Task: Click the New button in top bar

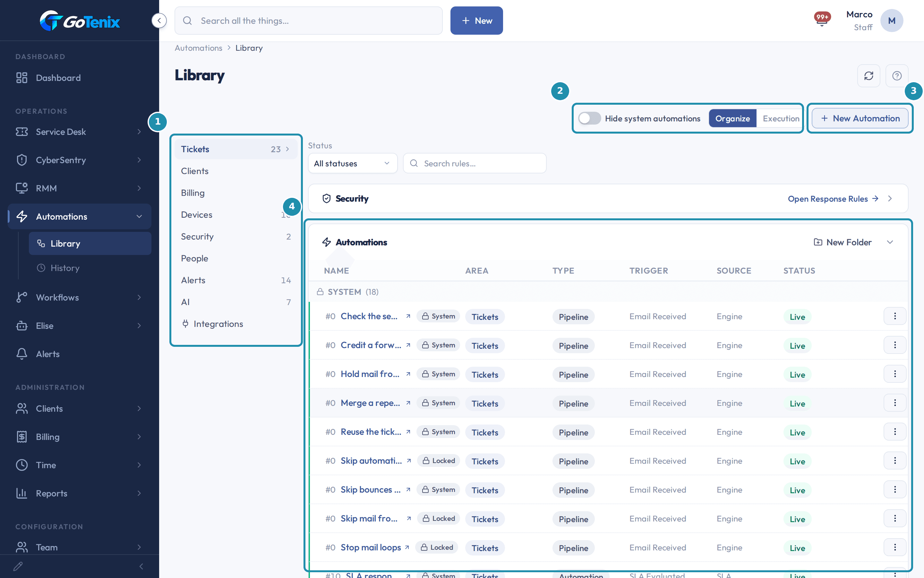Action: click(476, 21)
